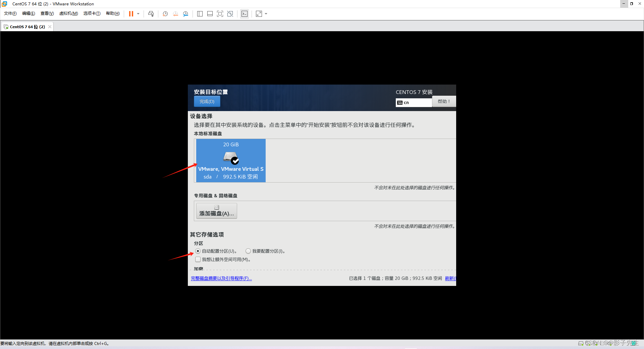Click the 添加磁盘(A)... add disk button
Image resolution: width=644 pixels, height=349 pixels.
216,211
